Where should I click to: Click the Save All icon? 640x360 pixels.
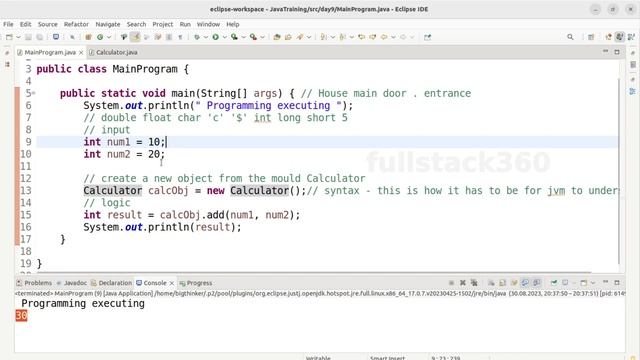pyautogui.click(x=40, y=37)
